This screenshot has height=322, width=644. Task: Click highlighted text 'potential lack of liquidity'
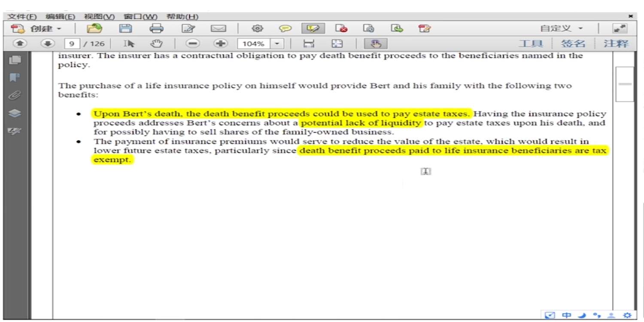[361, 123]
